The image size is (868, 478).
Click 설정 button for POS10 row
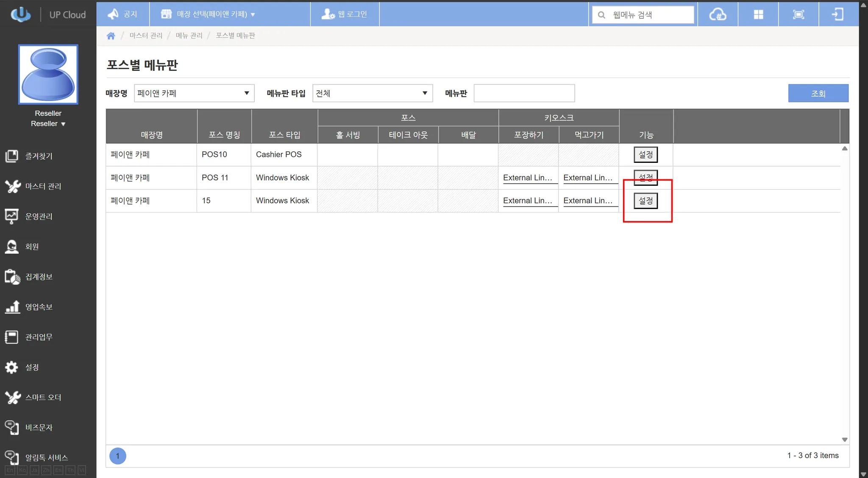pyautogui.click(x=645, y=155)
